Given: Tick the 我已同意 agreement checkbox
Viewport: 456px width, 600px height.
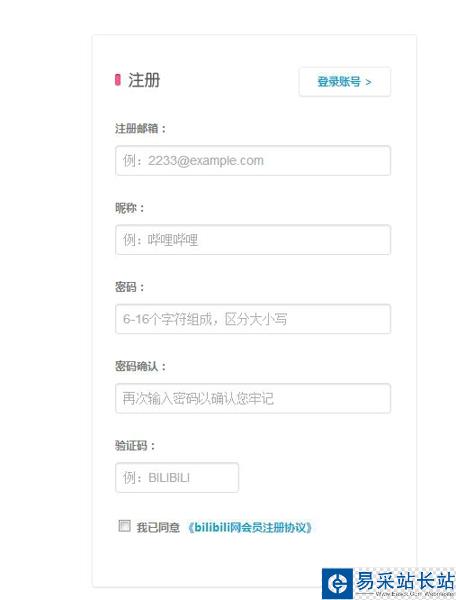Looking at the screenshot, I should tap(124, 526).
